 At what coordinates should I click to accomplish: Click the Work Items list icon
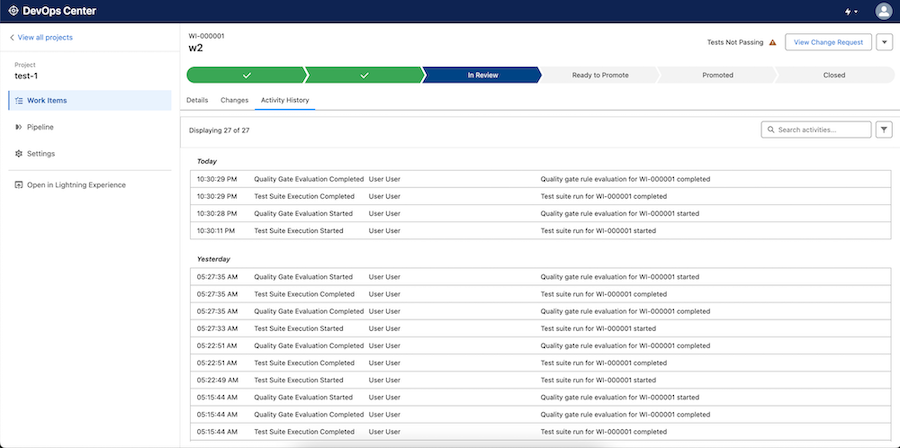click(19, 100)
